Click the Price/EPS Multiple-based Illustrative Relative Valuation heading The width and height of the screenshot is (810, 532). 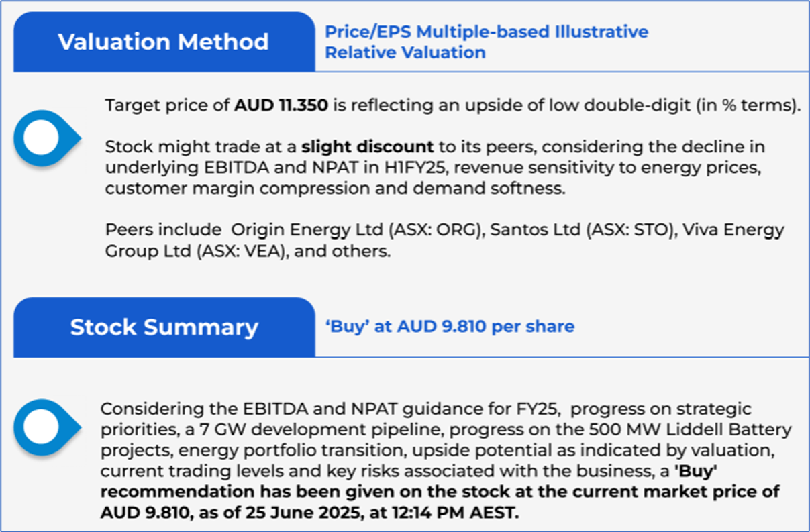click(486, 42)
